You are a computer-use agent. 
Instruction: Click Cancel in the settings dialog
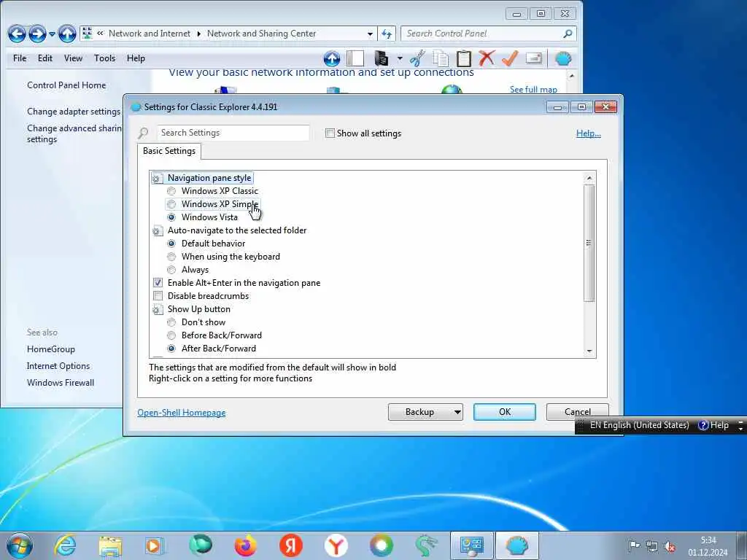pos(578,412)
